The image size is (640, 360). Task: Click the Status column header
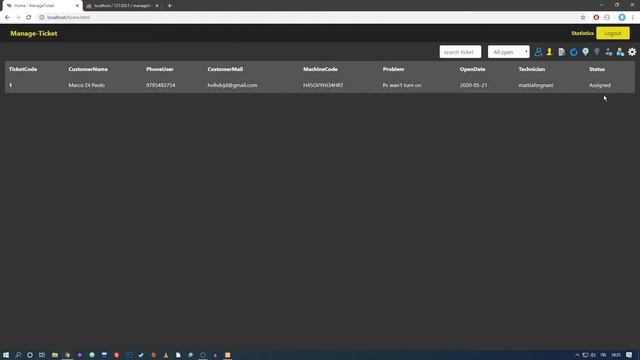click(597, 69)
